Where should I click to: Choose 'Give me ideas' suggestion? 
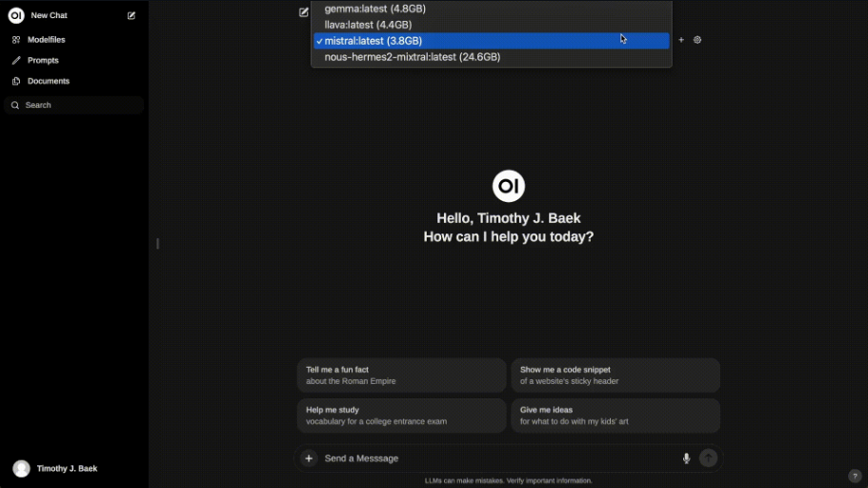616,416
